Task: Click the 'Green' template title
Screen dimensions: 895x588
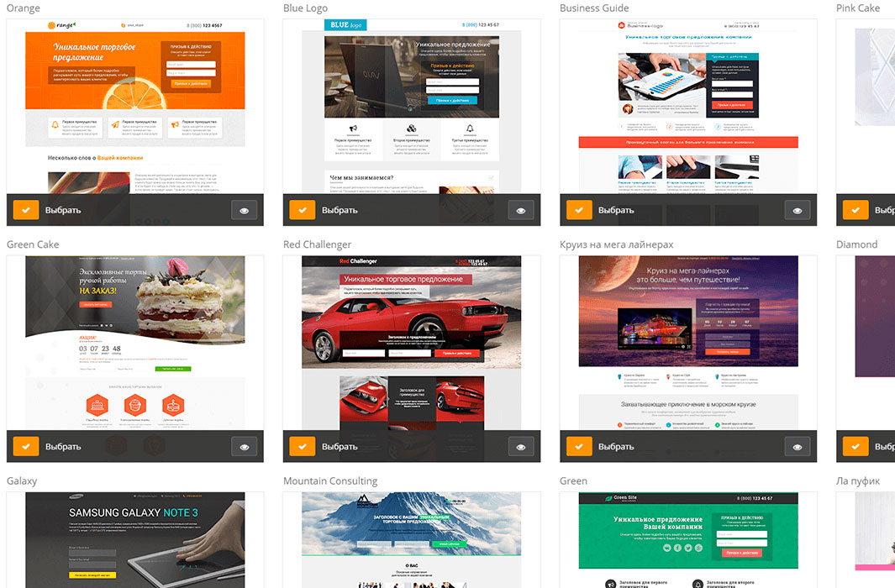Action: pyautogui.click(x=574, y=480)
